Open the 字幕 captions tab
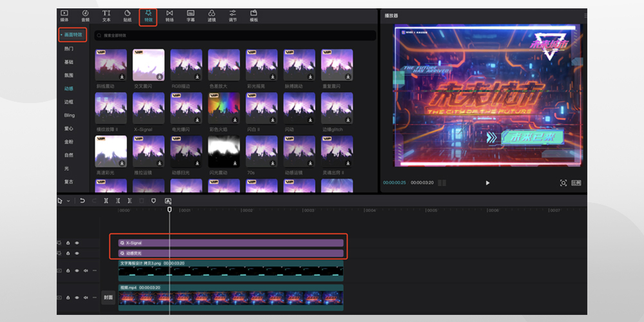Screen dimensions: 644x322 (191, 16)
